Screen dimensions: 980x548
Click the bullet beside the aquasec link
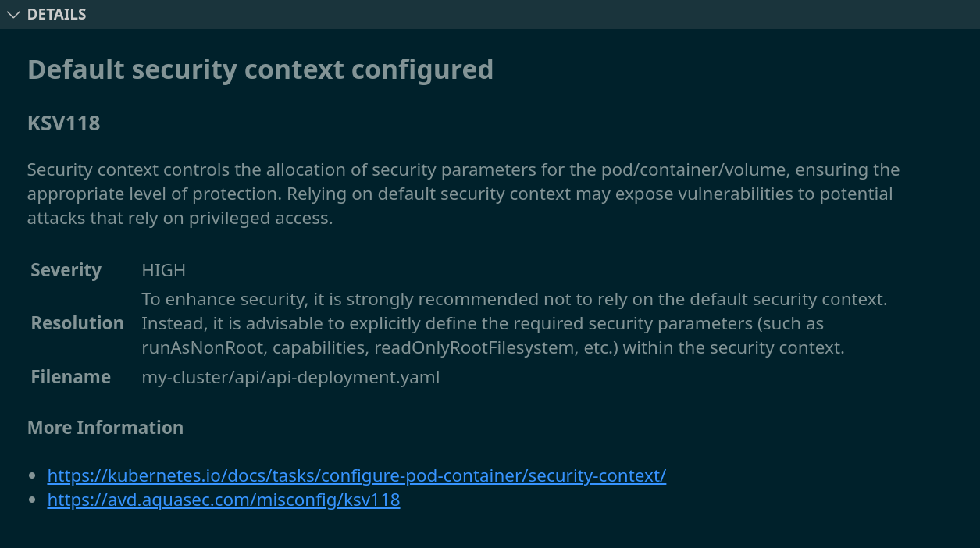tap(32, 500)
